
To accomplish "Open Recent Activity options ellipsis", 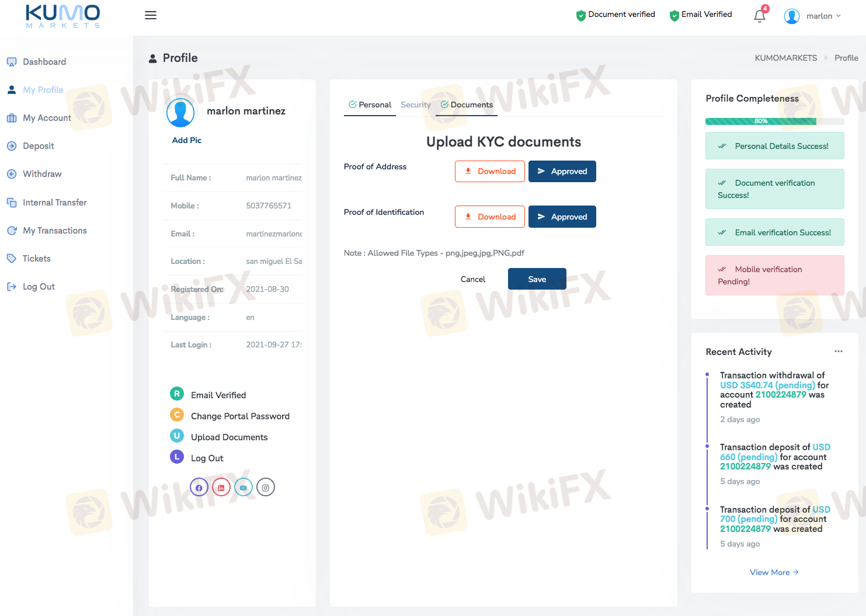I will 838,351.
